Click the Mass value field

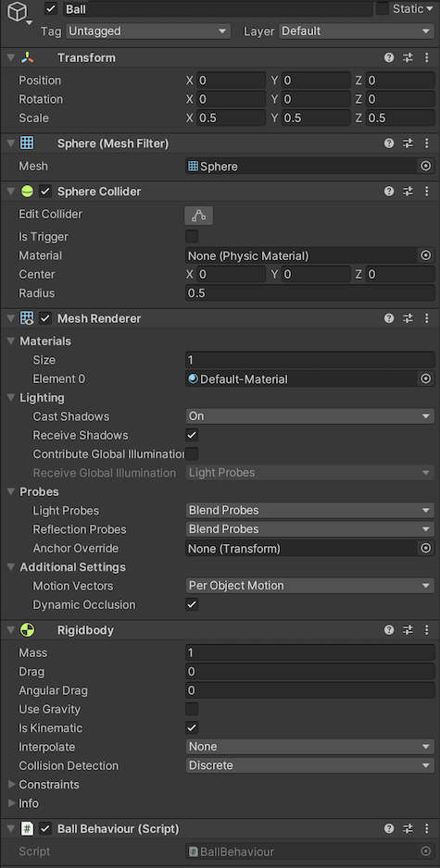click(x=309, y=652)
